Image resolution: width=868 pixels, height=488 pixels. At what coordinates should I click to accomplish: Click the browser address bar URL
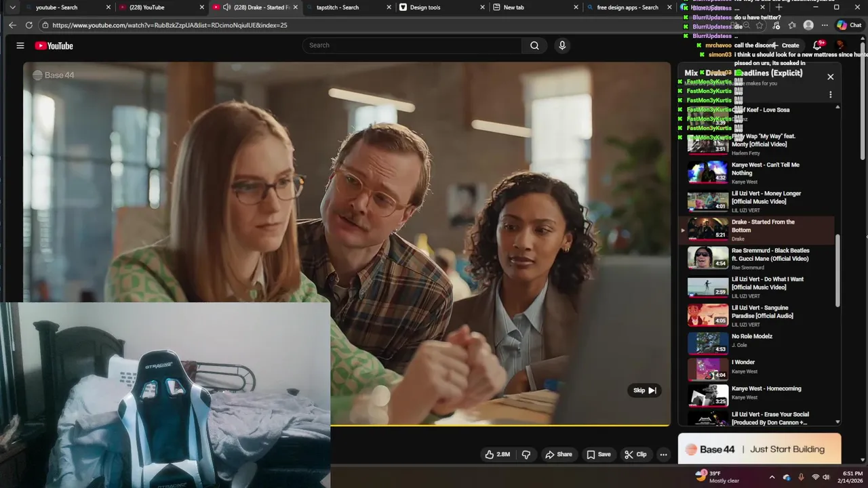click(x=170, y=25)
